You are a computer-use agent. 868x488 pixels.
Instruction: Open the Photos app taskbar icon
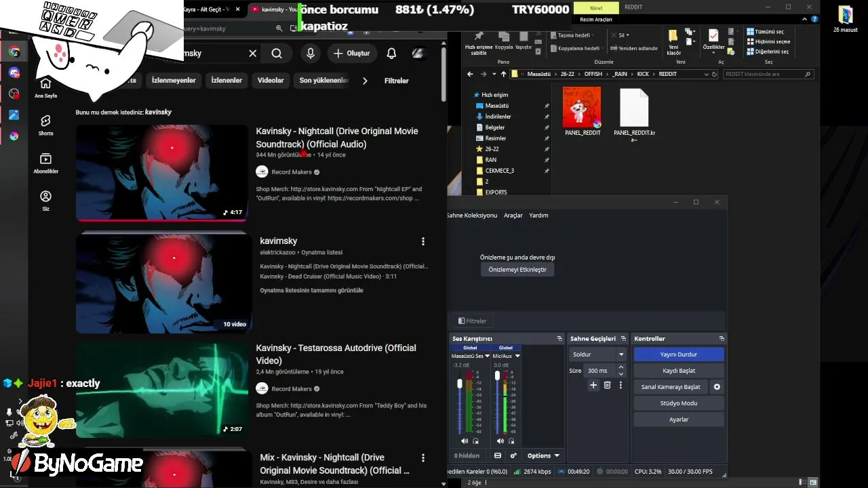(14, 115)
